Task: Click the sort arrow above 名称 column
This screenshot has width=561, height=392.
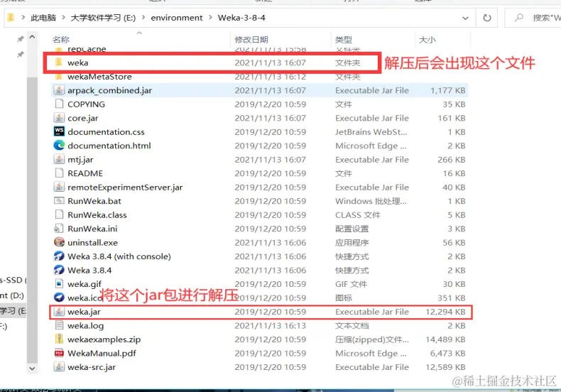Action: 139,33
